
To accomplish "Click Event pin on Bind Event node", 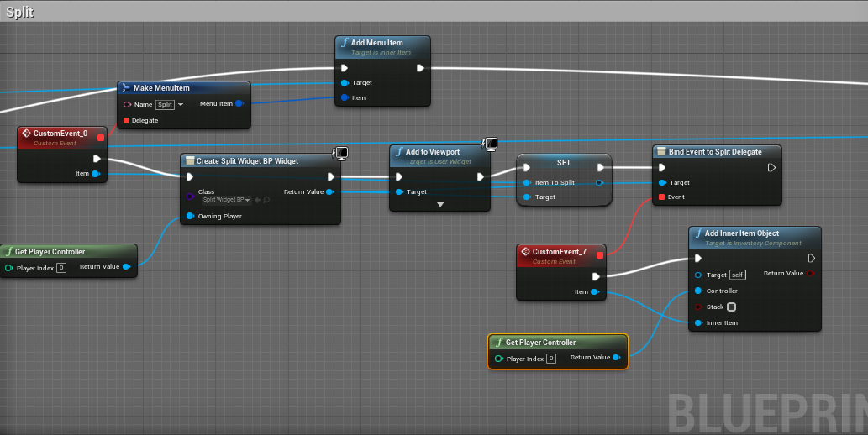I will click(662, 197).
